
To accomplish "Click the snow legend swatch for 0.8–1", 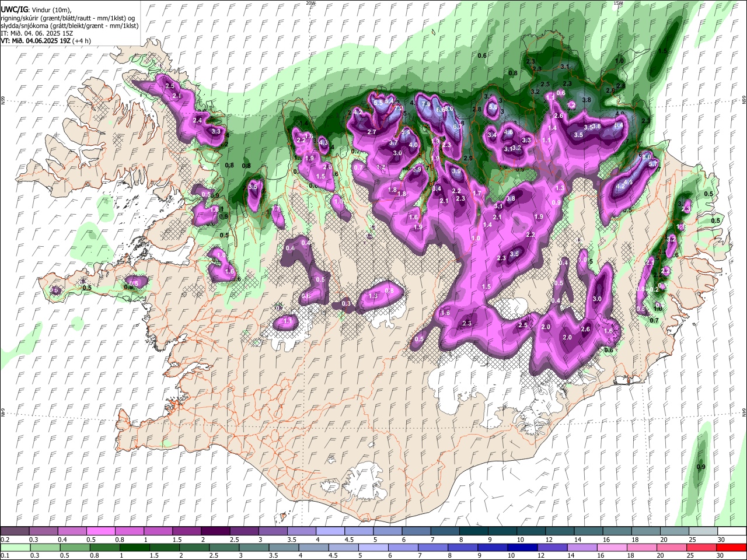I will tap(130, 531).
